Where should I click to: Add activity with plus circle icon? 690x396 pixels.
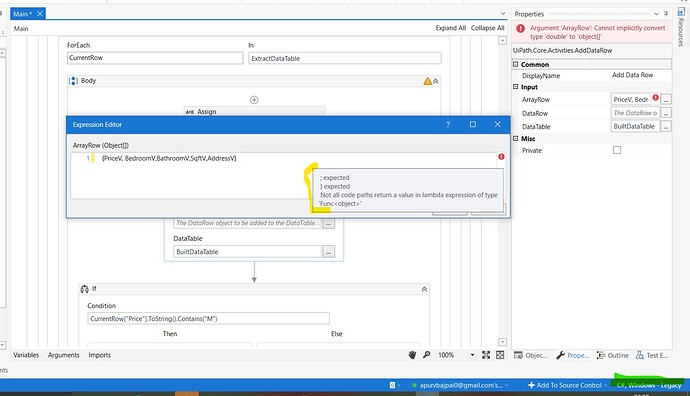pos(254,100)
